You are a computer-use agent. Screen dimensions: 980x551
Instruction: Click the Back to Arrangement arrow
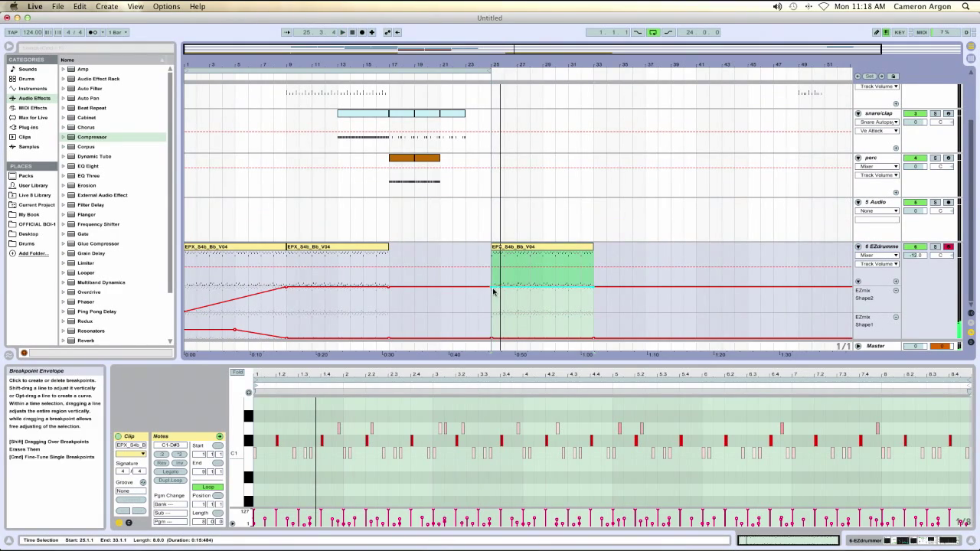(397, 32)
